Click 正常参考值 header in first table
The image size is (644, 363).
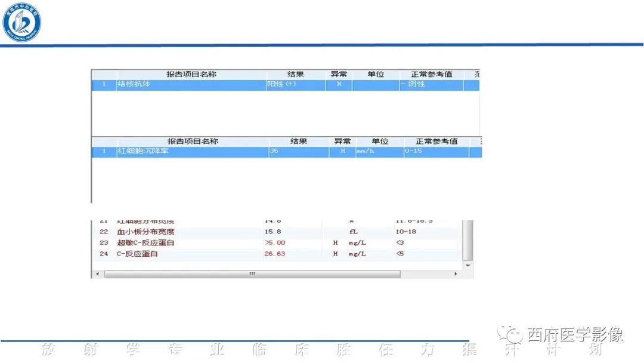click(x=432, y=75)
